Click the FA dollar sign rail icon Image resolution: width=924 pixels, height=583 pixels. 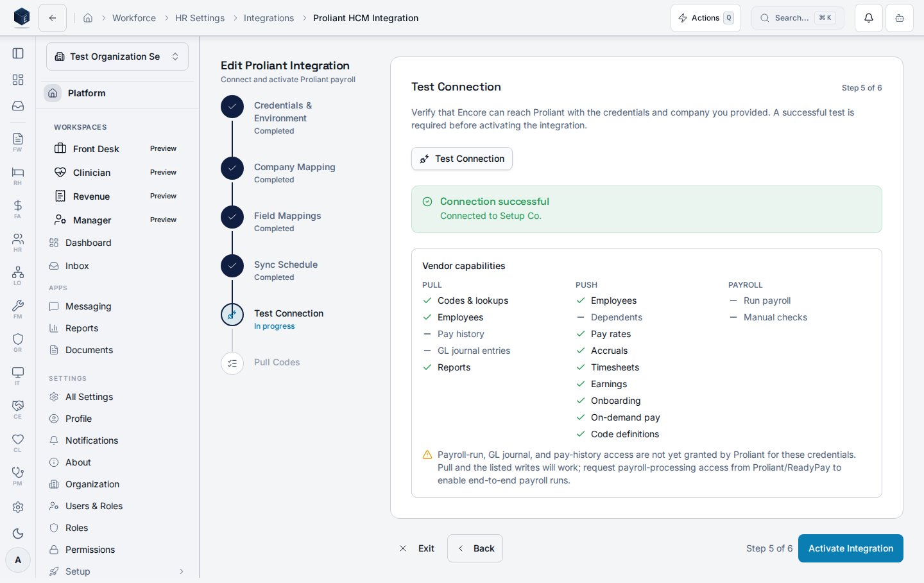click(18, 208)
